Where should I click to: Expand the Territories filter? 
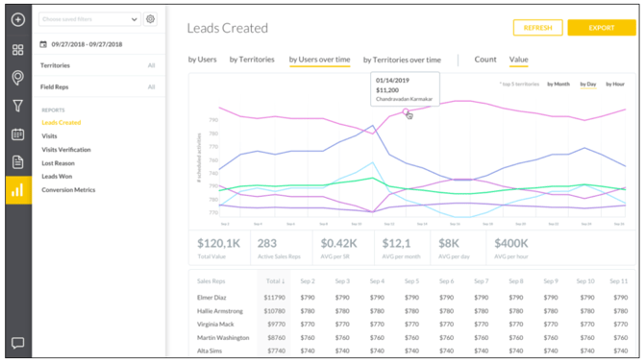[98, 65]
